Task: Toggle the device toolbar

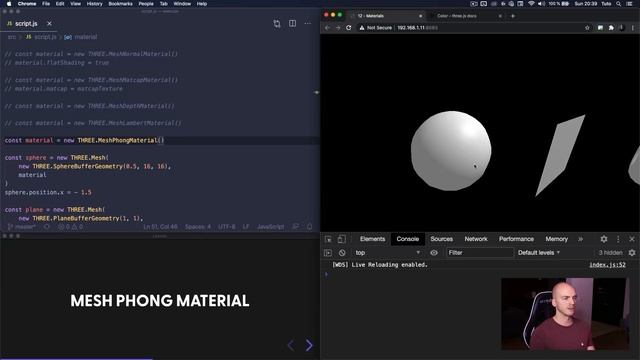Action: tap(342, 239)
